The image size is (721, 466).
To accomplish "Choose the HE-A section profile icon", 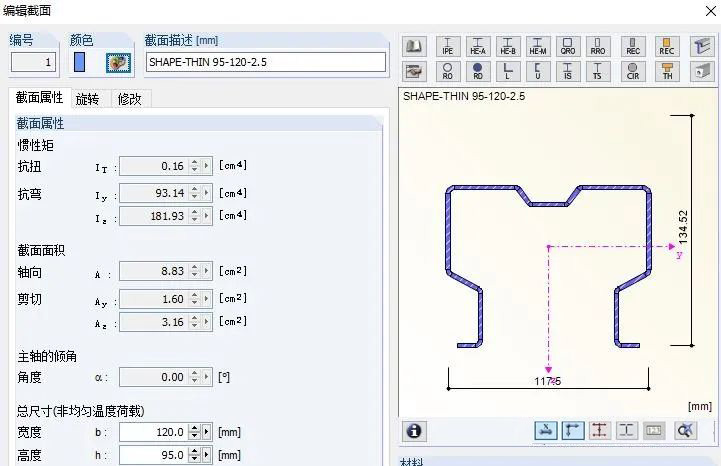I will 478,46.
